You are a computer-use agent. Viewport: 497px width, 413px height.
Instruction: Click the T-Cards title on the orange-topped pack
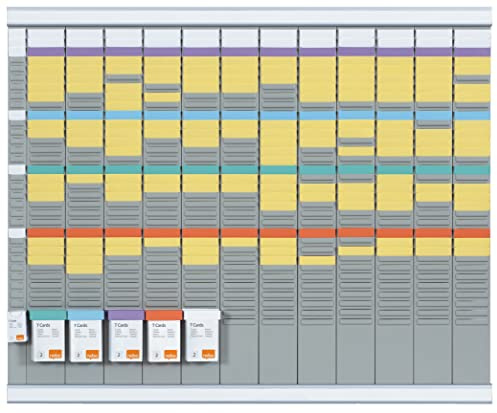(x=159, y=325)
